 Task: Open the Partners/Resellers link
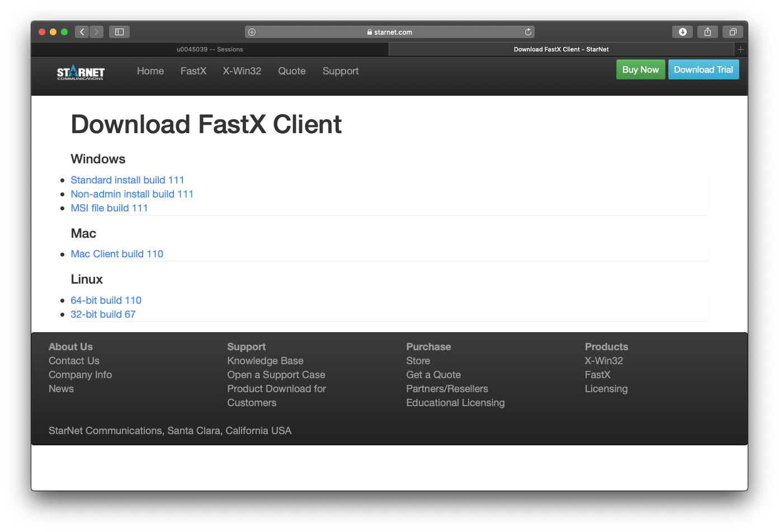[x=447, y=389]
